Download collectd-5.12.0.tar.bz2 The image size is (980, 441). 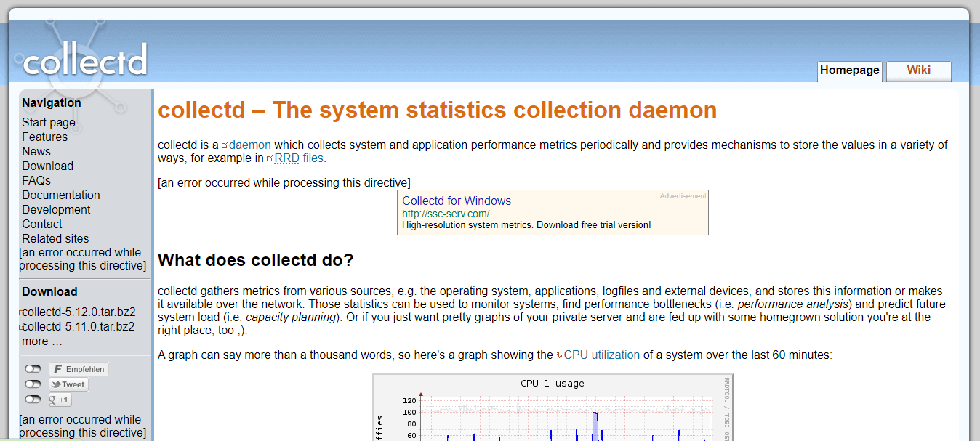(79, 312)
